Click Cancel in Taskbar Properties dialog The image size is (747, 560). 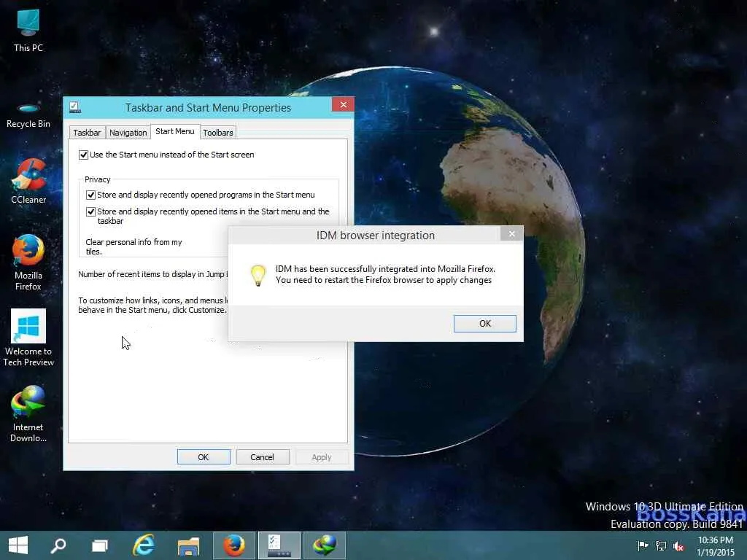coord(263,456)
